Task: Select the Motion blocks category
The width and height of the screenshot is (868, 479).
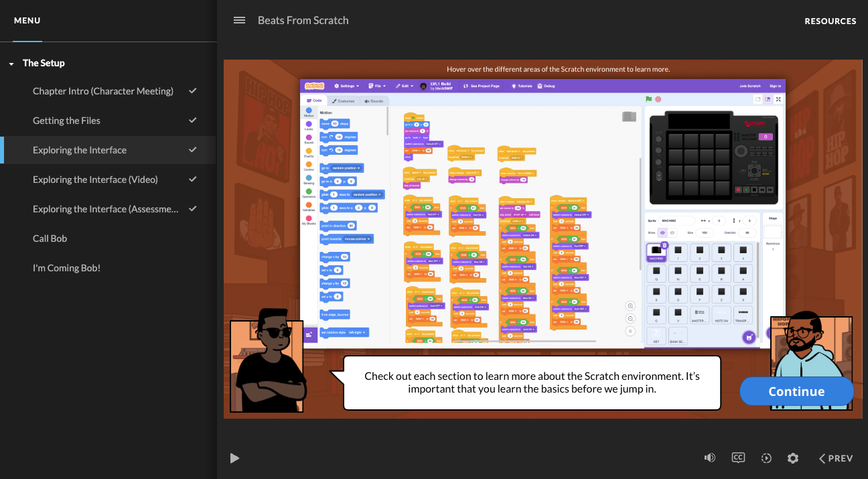Action: (x=309, y=112)
